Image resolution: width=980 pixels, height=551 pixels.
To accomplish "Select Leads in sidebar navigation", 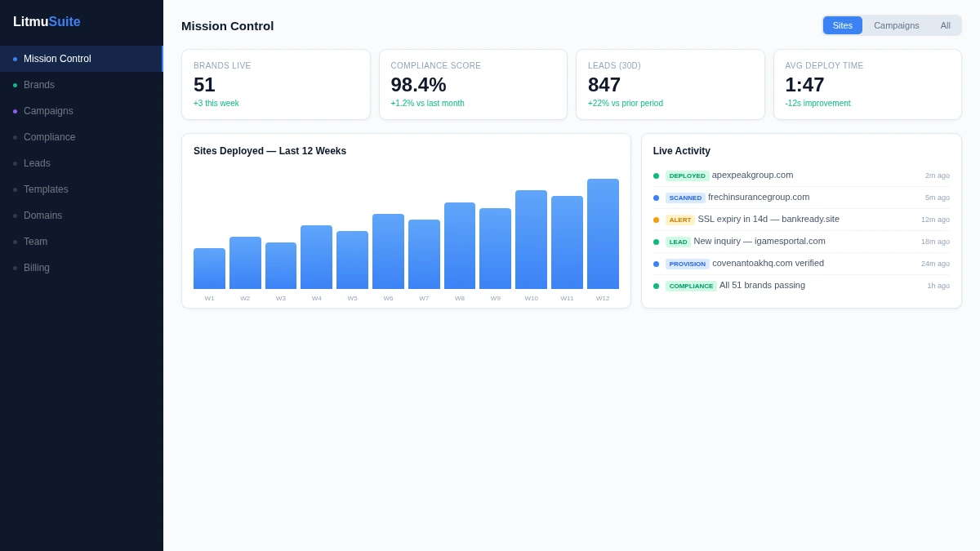I will click(82, 163).
